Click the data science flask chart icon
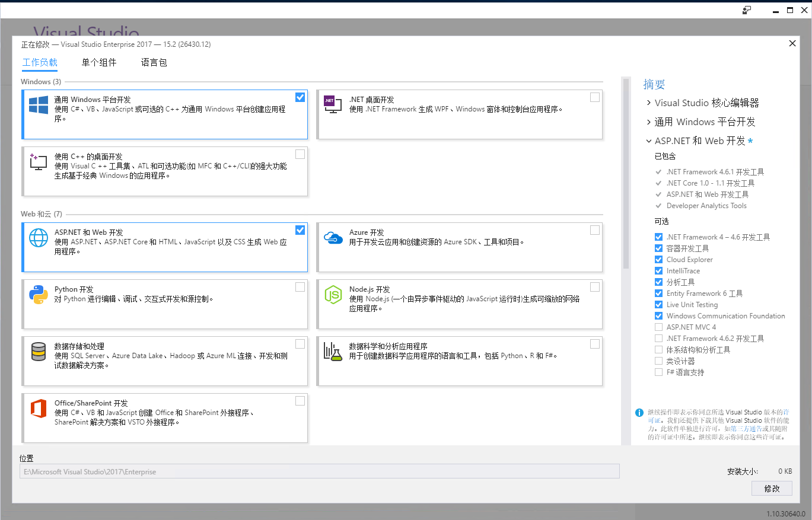812x520 pixels. pos(333,352)
